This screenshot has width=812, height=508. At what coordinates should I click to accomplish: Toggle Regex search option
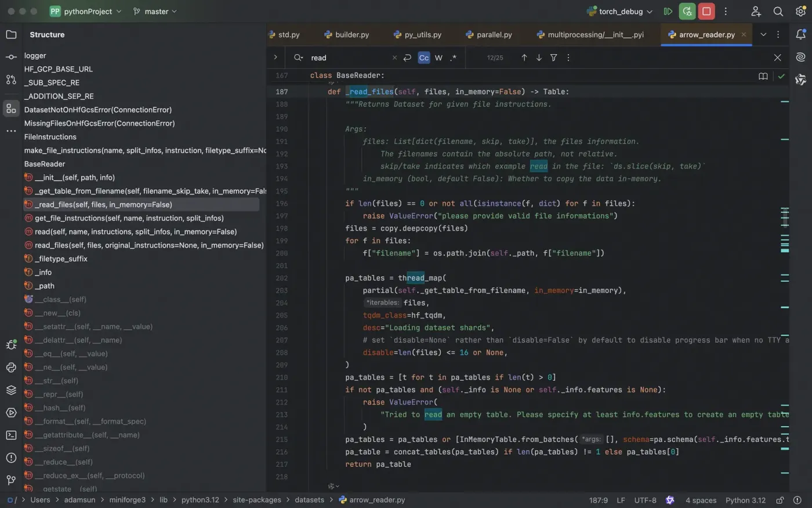pyautogui.click(x=454, y=57)
